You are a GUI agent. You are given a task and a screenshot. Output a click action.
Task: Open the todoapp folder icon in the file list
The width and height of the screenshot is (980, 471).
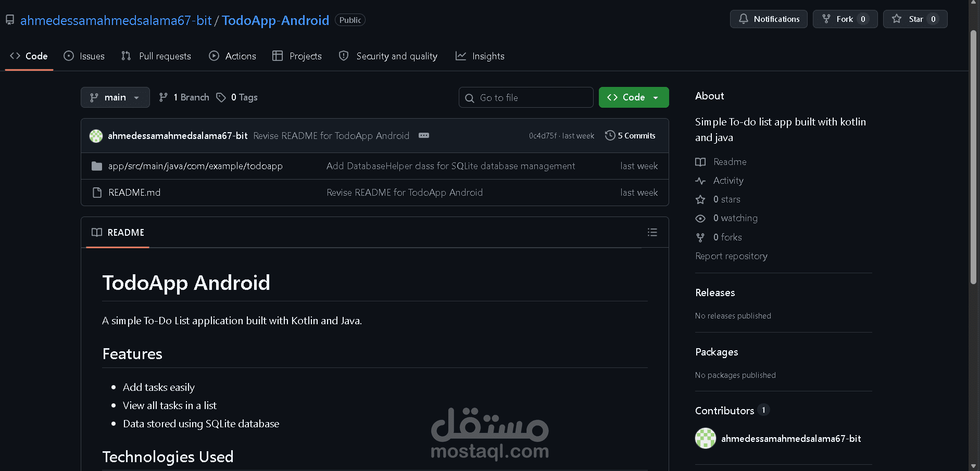97,166
